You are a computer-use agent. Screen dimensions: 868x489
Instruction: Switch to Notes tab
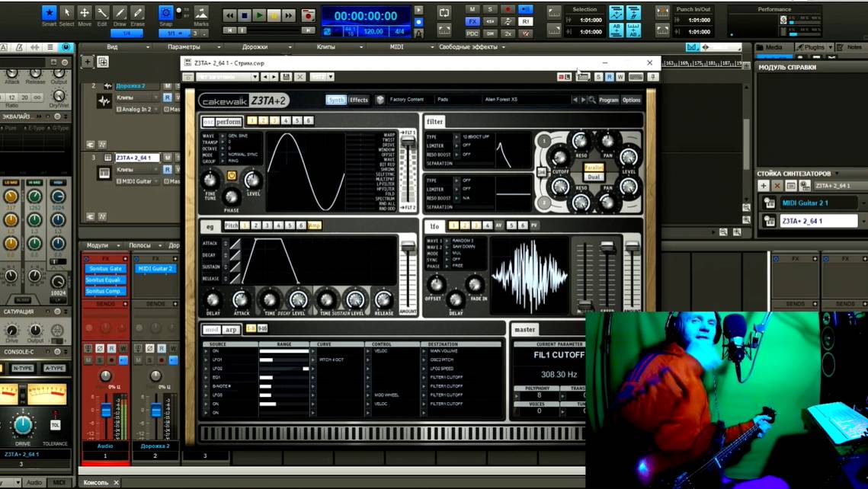849,47
